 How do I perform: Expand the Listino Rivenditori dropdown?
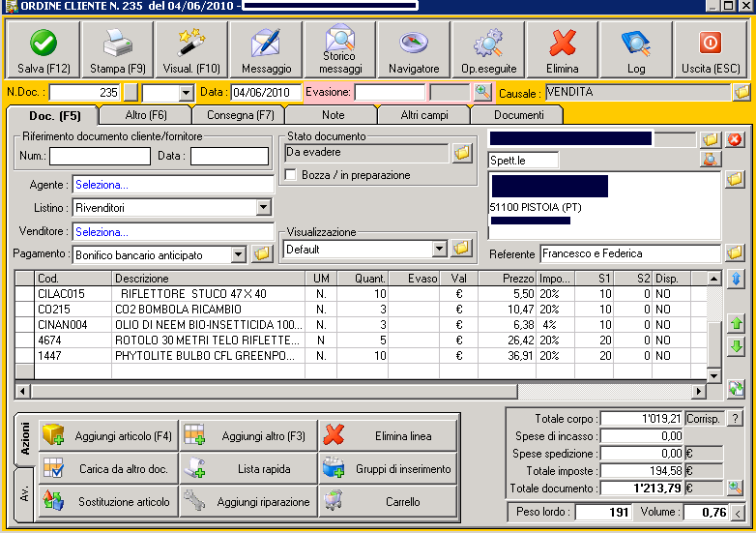coord(263,207)
